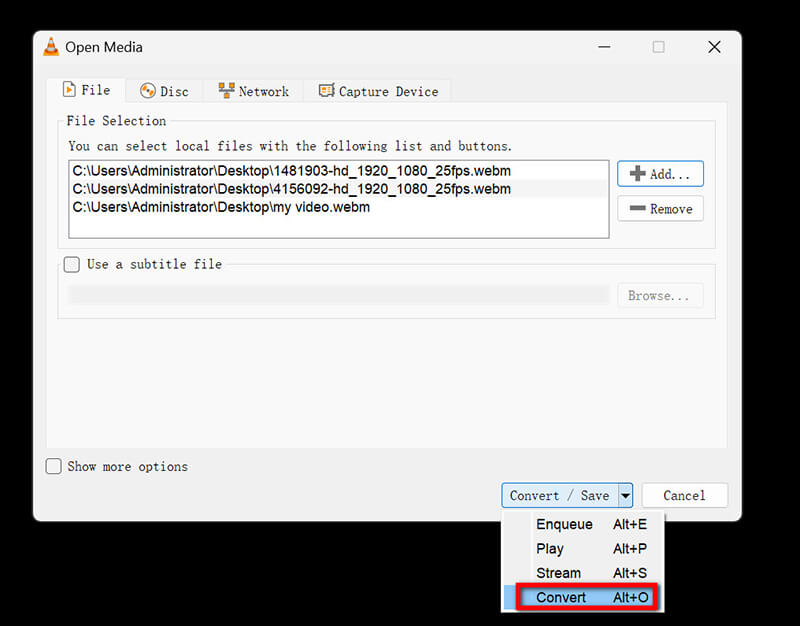
Task: Choose Stream from the dropdown menu
Action: tap(583, 573)
